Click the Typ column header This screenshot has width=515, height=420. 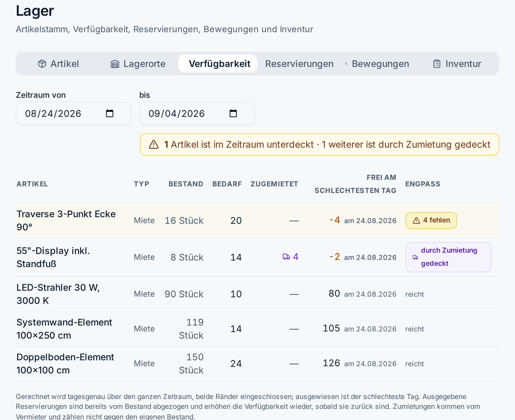tap(142, 184)
